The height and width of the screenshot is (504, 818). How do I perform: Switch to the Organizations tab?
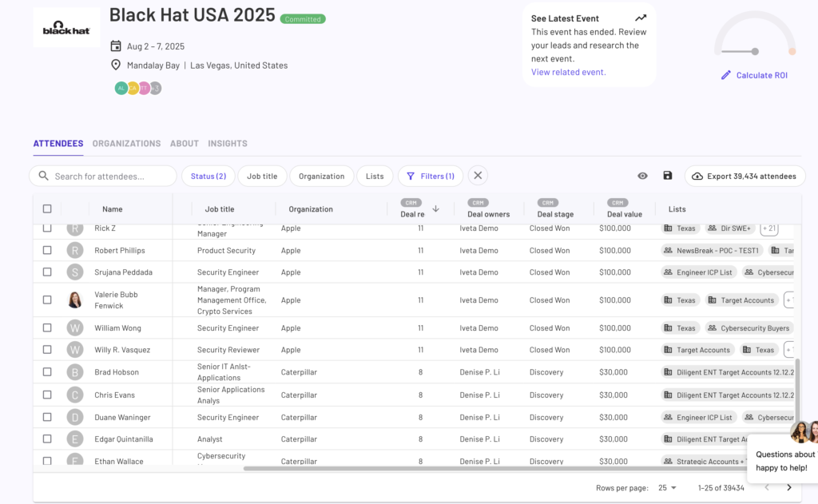coord(126,144)
